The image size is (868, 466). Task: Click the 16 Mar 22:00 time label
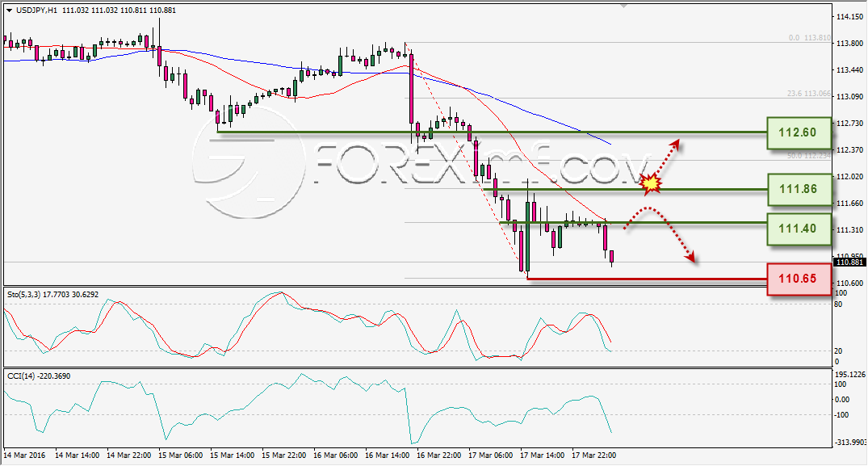(439, 455)
